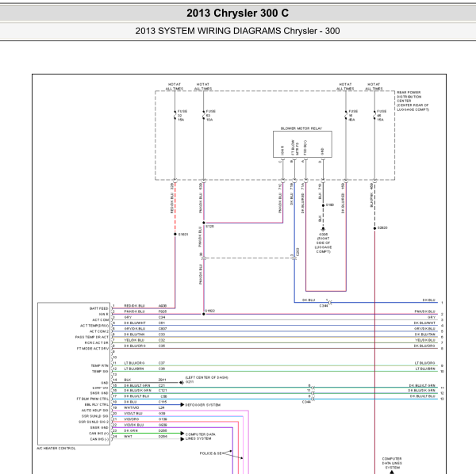Select splice label S1631
This screenshot has width=476, height=474.
[x=183, y=235]
